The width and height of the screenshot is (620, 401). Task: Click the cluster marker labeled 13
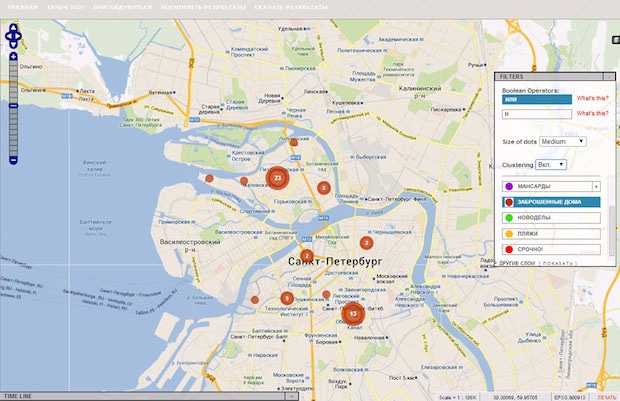(x=353, y=313)
